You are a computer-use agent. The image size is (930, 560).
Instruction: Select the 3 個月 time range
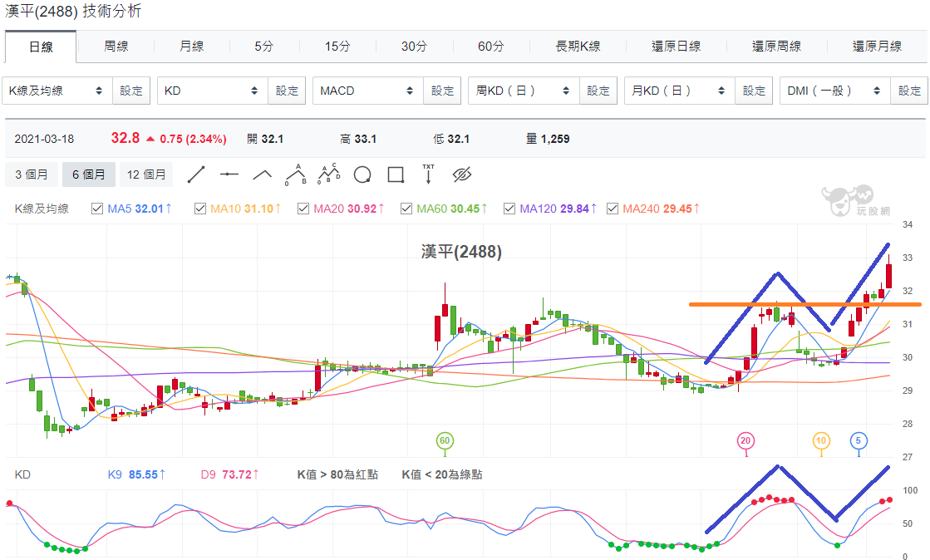click(32, 174)
